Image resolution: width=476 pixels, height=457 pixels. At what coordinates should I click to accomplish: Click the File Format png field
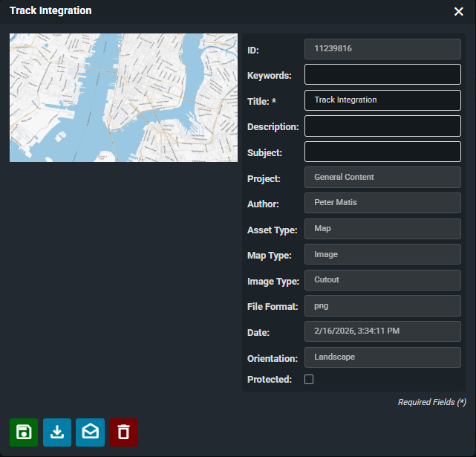click(x=382, y=306)
